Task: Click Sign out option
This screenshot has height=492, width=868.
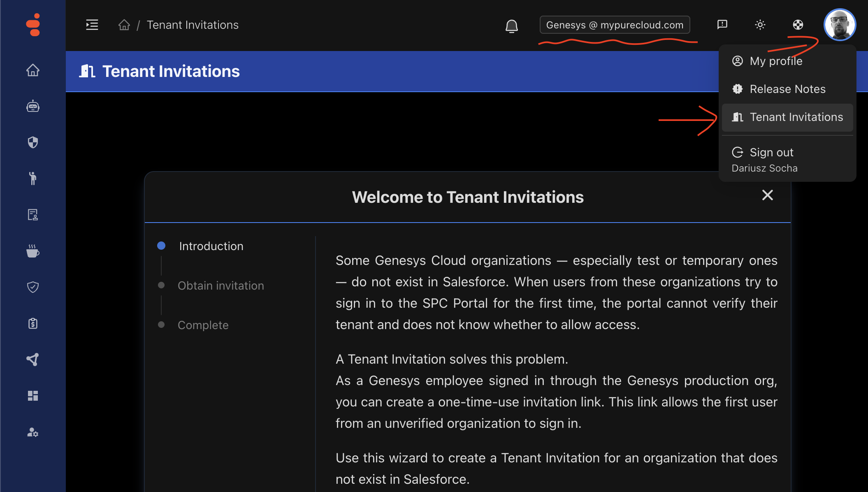Action: (771, 153)
